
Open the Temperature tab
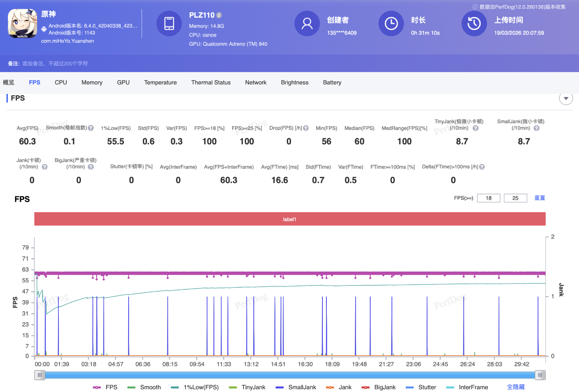[160, 82]
